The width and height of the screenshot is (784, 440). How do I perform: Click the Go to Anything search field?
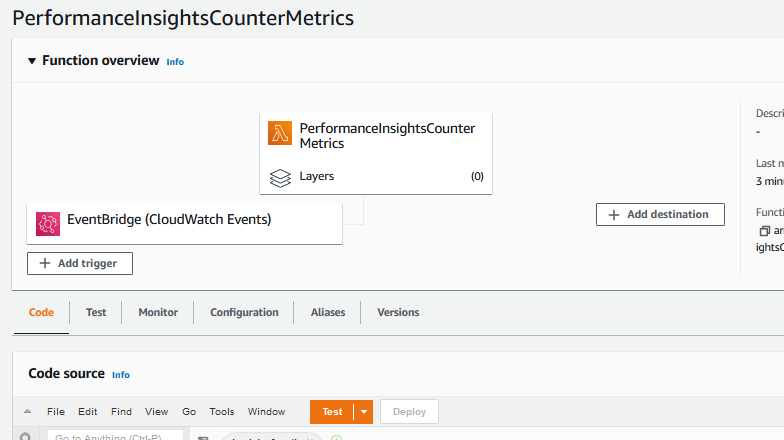click(x=116, y=436)
